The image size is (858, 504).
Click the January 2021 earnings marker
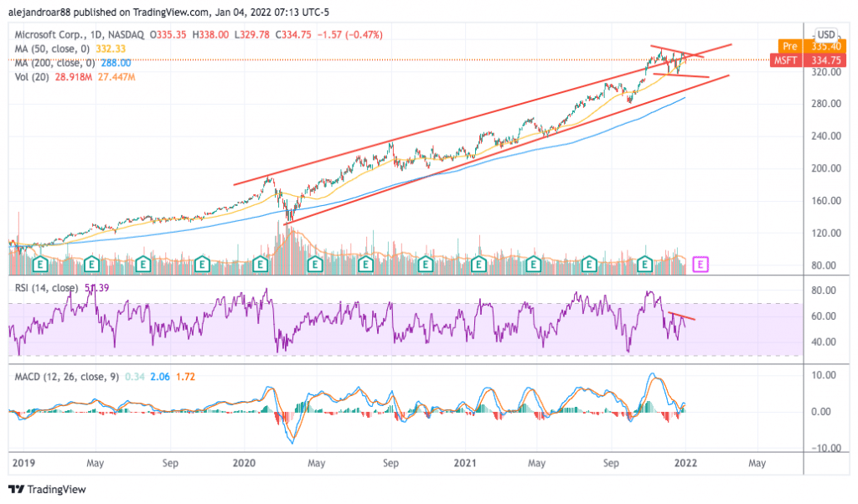pos(478,265)
